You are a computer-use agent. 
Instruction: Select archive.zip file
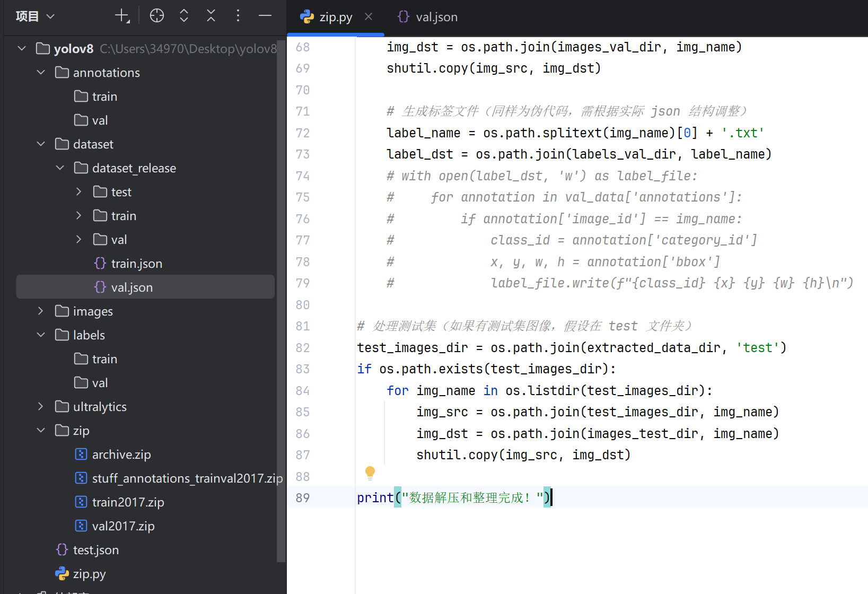coord(145,455)
